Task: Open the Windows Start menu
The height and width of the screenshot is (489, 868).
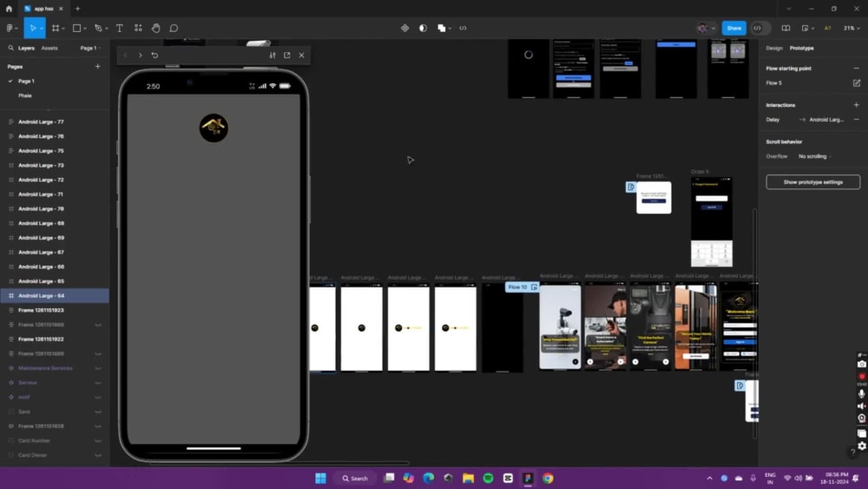Action: point(320,479)
